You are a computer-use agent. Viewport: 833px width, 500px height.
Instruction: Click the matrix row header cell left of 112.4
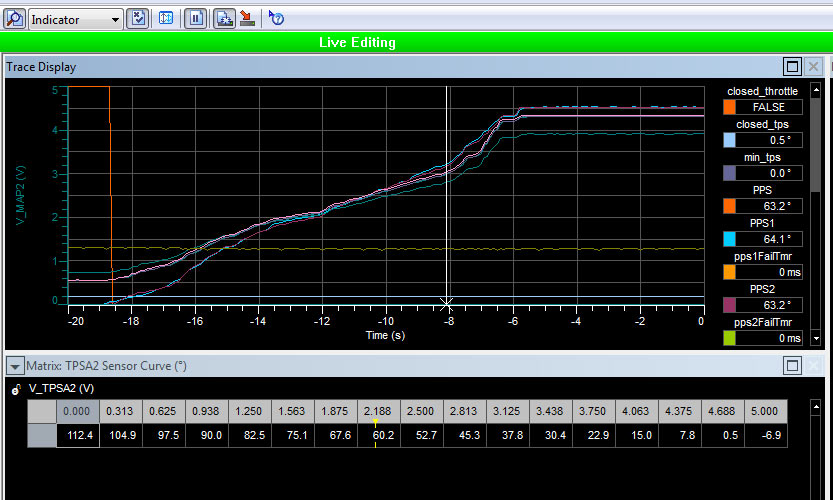42,435
